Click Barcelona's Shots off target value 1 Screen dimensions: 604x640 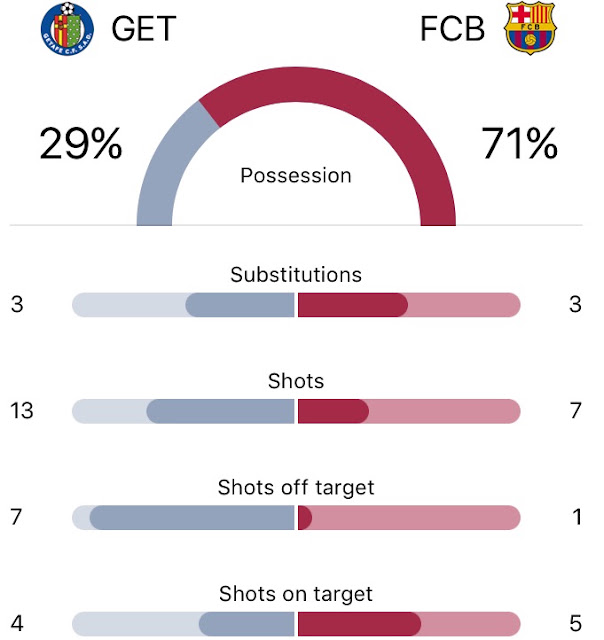pos(576,517)
